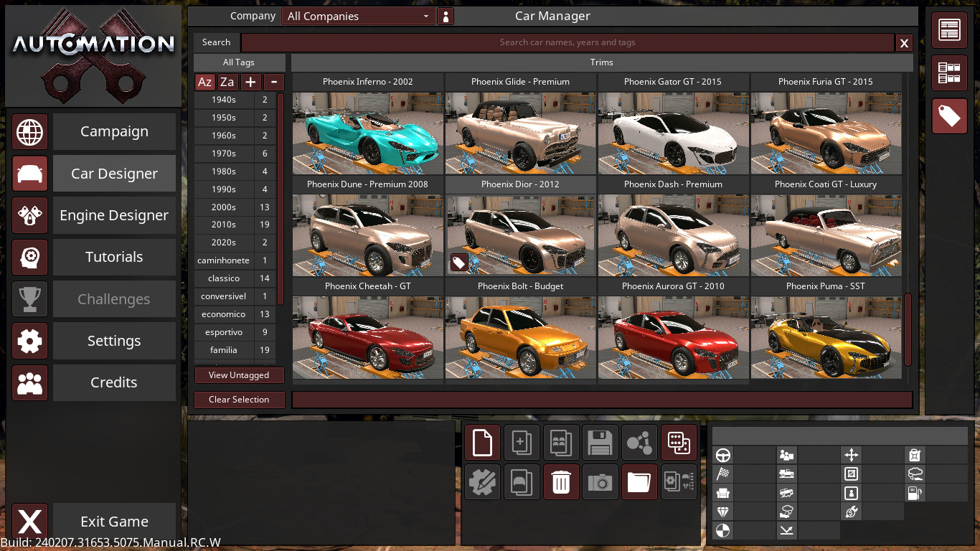
Task: Click the wrench-dollar service cost stat icon
Action: (x=851, y=512)
